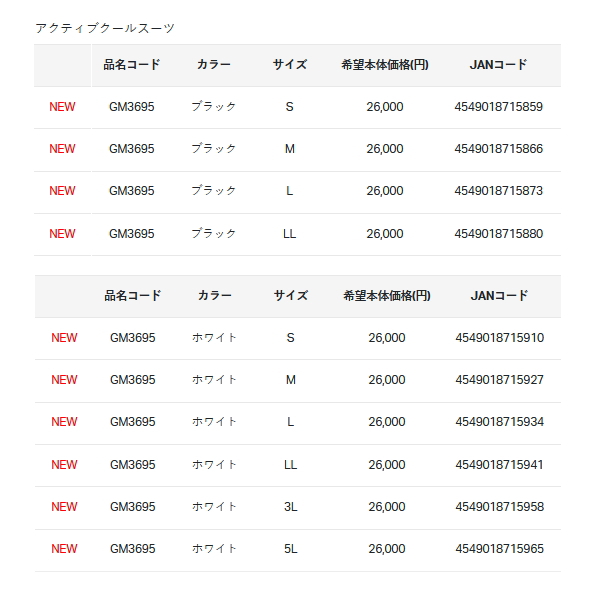
Task: Select JAN code 4549018715880
Action: tap(498, 234)
